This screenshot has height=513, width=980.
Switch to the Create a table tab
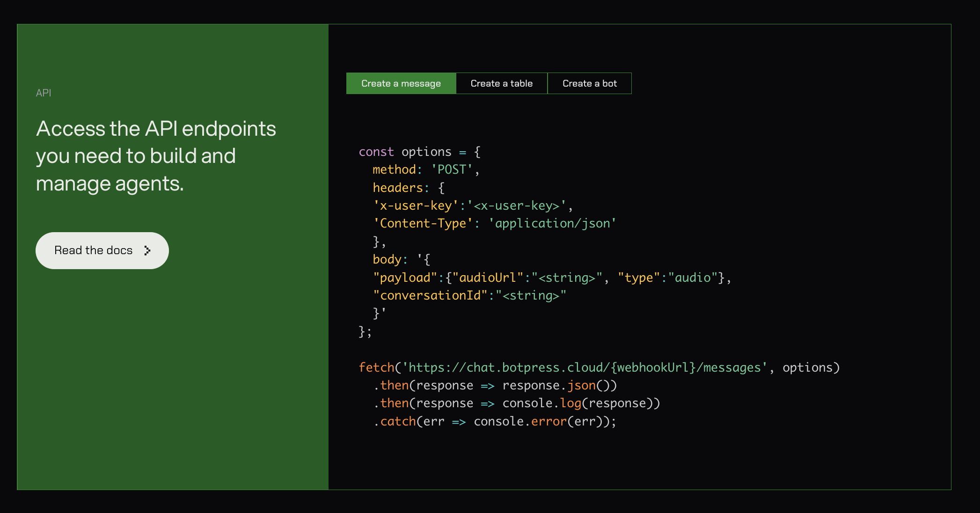501,83
